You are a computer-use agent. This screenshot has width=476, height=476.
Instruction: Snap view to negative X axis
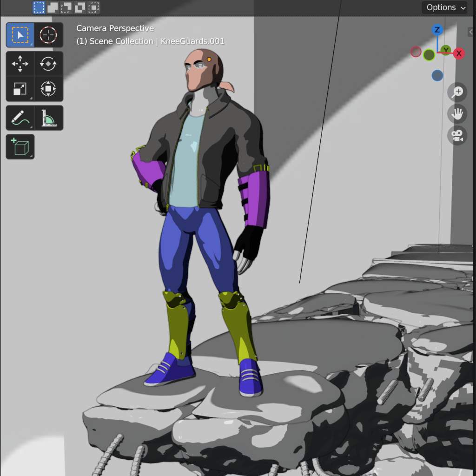click(416, 52)
